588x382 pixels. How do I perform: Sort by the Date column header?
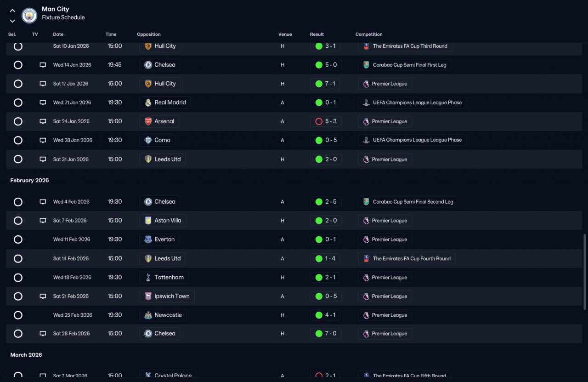coord(58,34)
